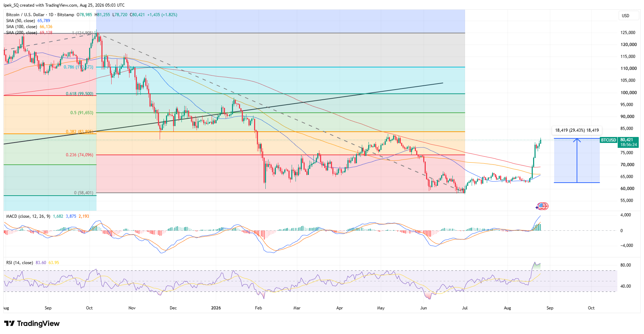Select the SMA (50, close) legend entry
Image resolution: width=644 pixels, height=334 pixels.
(21, 21)
